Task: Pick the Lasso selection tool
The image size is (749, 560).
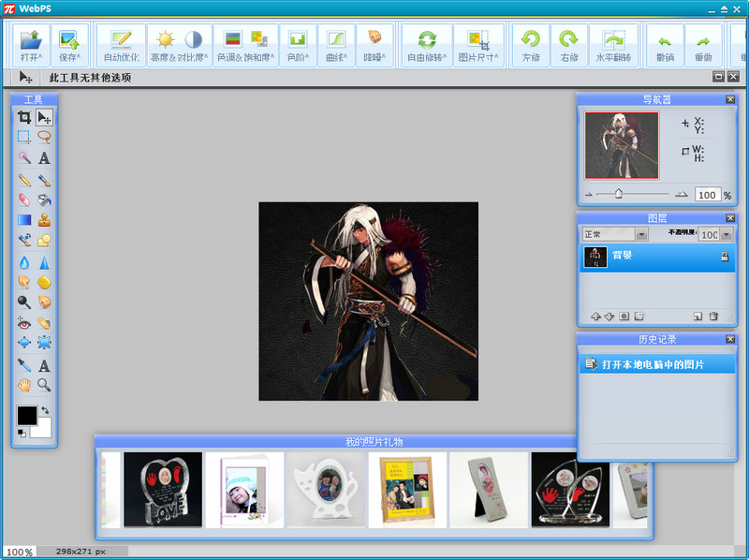Action: (x=44, y=137)
